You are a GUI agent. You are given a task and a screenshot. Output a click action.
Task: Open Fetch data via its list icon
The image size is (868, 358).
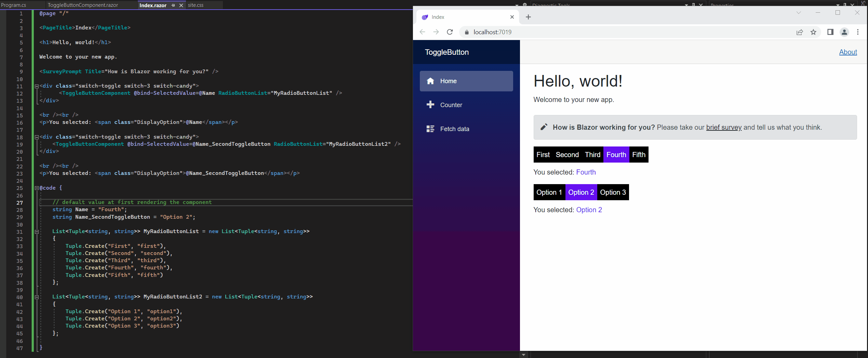click(430, 129)
